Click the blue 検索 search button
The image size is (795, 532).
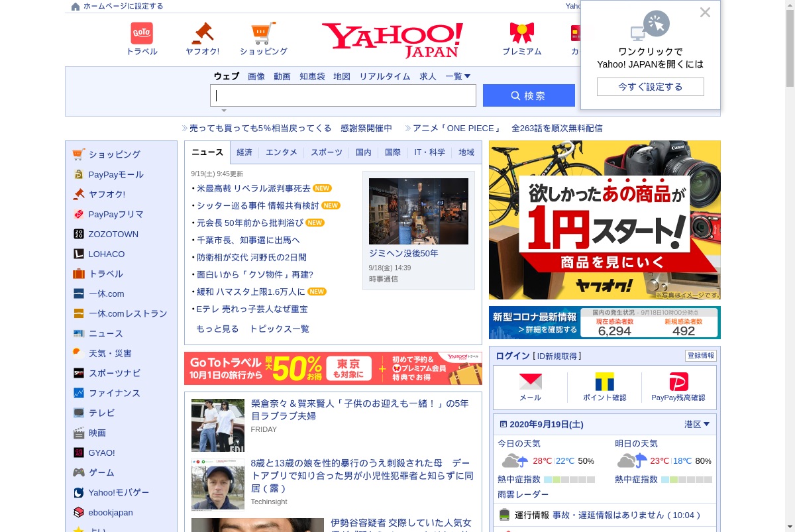[529, 95]
